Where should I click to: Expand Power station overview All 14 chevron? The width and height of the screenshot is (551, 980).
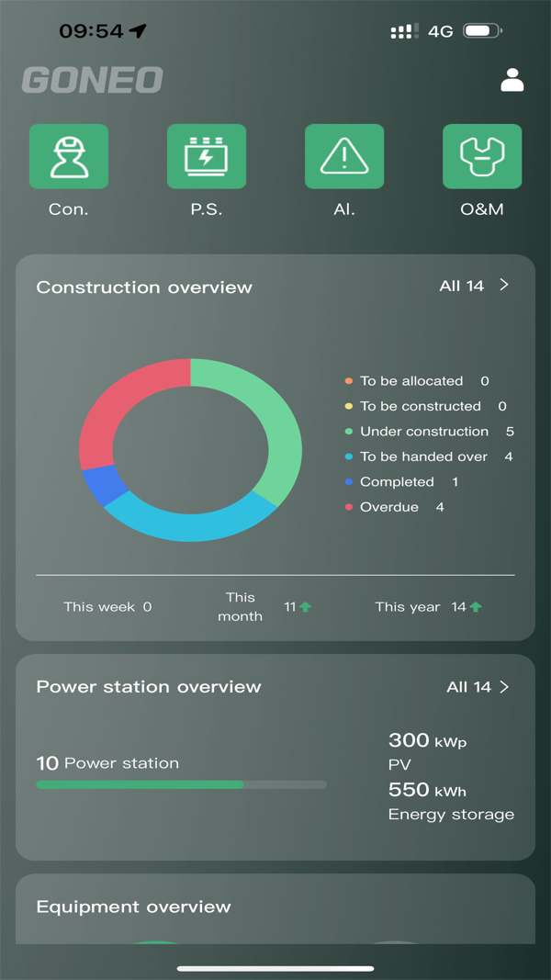click(x=503, y=687)
